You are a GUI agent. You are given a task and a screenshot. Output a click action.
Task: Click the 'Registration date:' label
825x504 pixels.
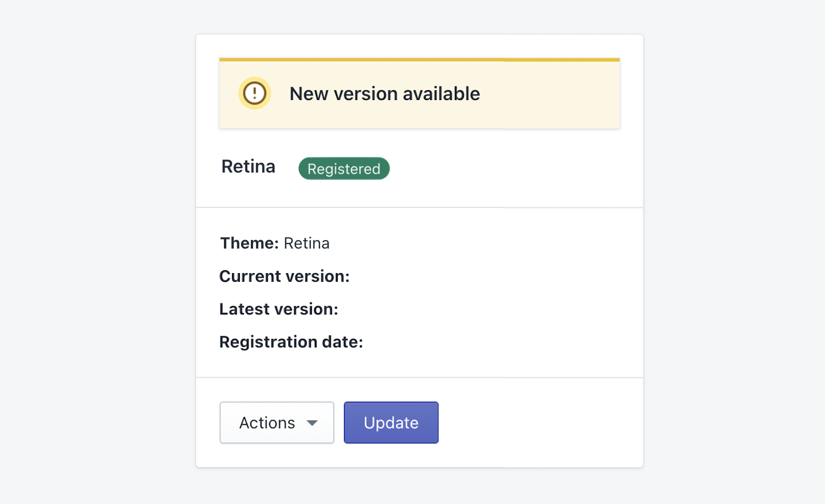tap(291, 342)
